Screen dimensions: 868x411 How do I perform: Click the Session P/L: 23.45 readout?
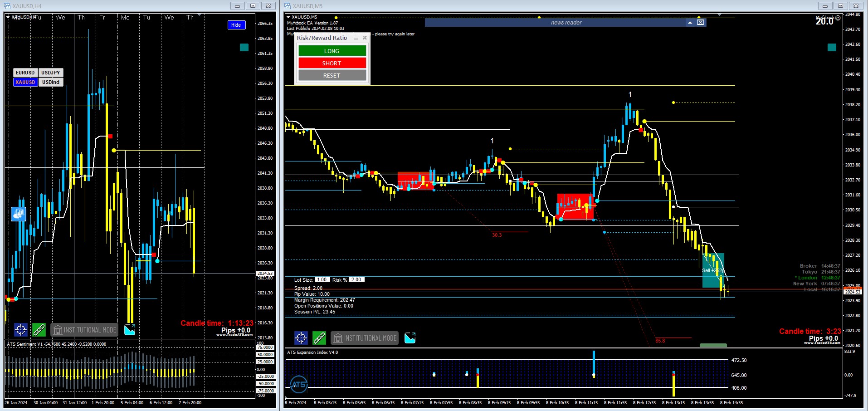pyautogui.click(x=315, y=312)
